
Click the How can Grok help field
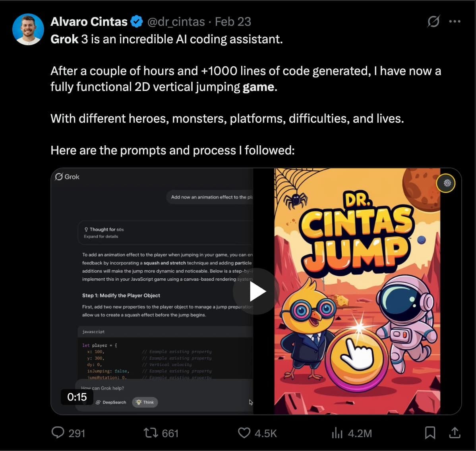[164, 388]
